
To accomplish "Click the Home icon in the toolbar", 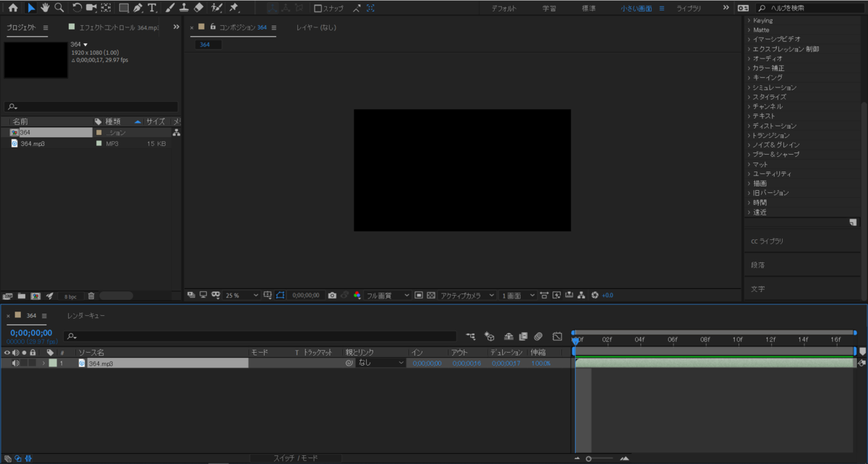I will (x=12, y=8).
